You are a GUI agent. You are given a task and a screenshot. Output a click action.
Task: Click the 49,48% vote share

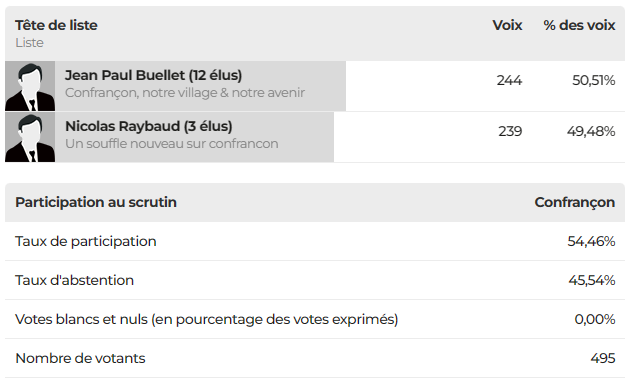click(591, 131)
